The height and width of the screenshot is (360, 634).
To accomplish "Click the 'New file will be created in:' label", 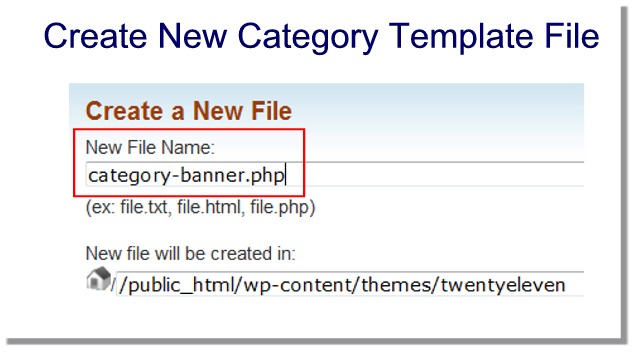I will [190, 254].
